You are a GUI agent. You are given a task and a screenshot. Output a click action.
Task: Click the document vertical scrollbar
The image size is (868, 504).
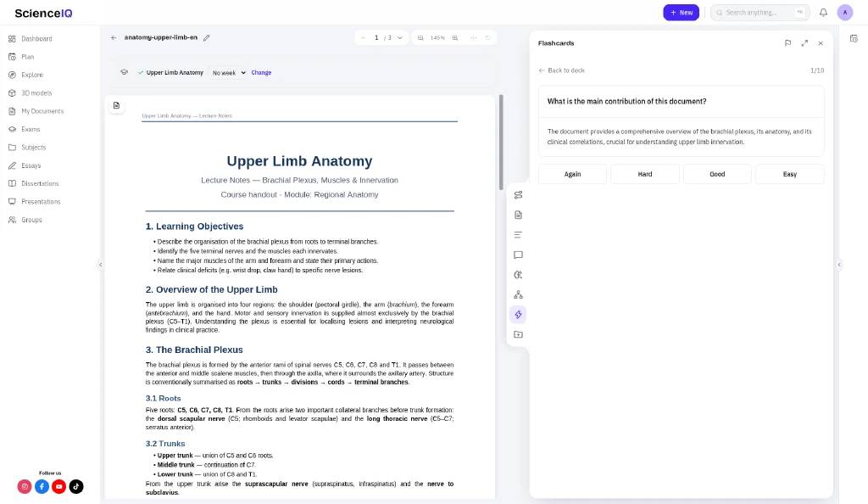(x=501, y=143)
